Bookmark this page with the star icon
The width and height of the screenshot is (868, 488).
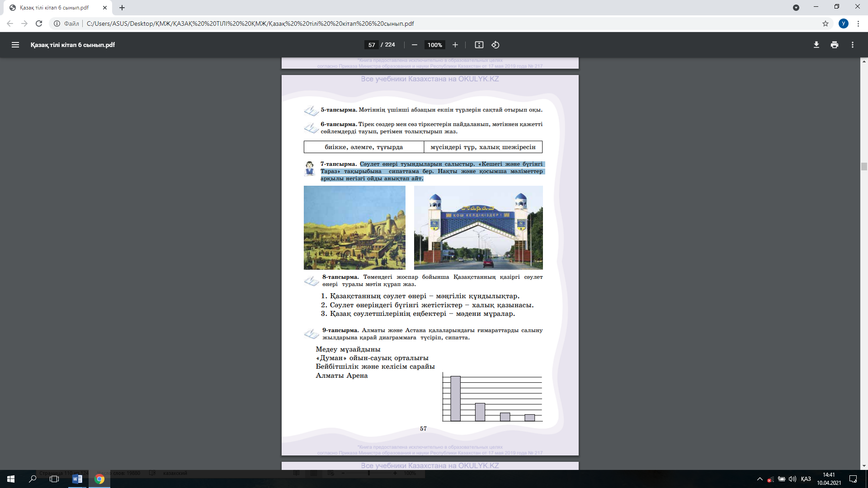826,23
